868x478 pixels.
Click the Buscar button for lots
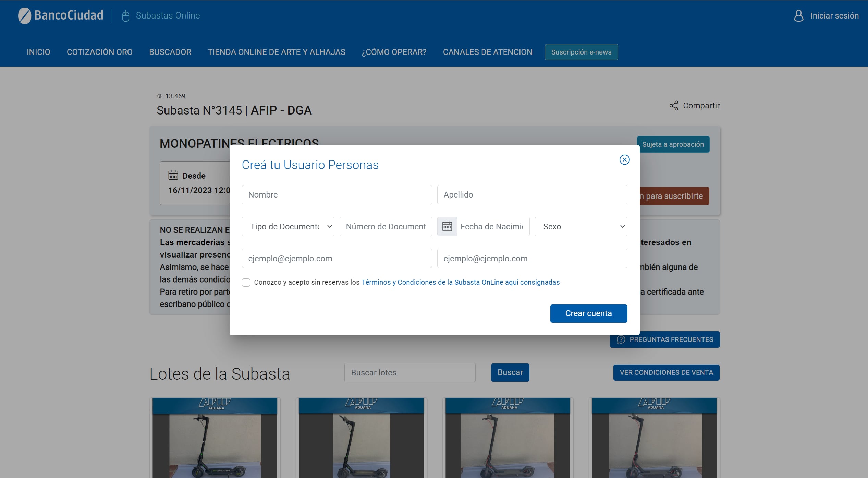(510, 372)
